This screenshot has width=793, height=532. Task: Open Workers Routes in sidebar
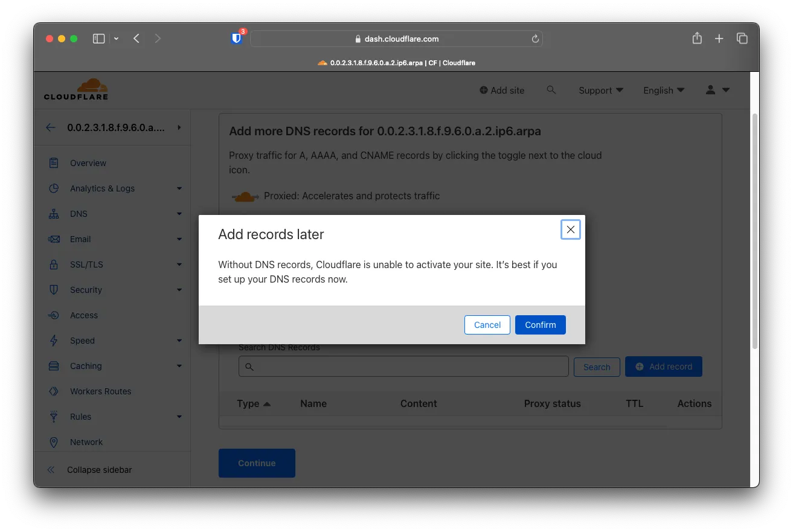100,391
